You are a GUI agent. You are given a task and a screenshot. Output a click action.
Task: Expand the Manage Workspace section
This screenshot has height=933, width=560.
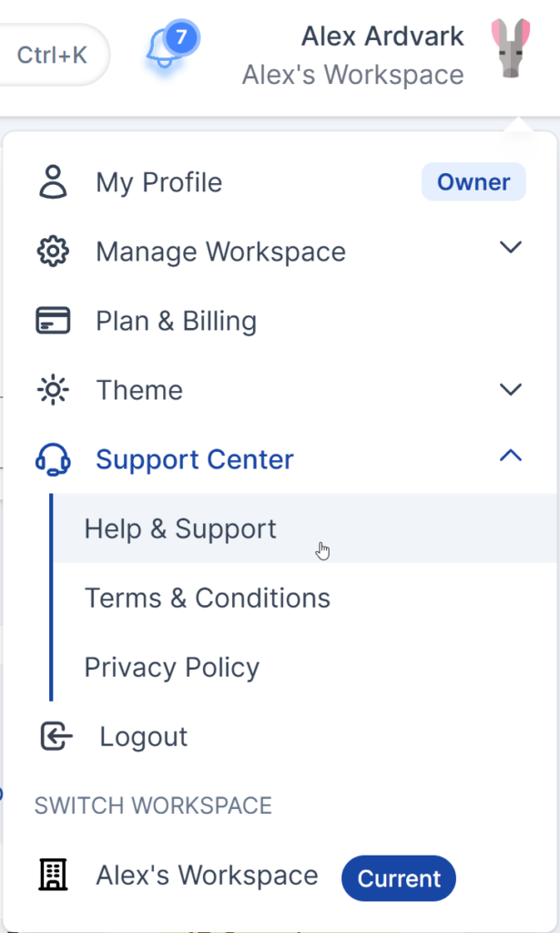click(511, 247)
